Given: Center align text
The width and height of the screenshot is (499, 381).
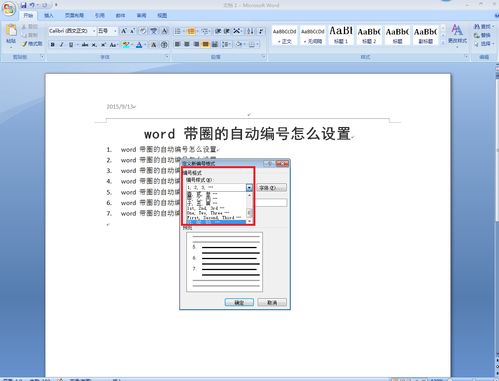Looking at the screenshot, I should [187, 44].
